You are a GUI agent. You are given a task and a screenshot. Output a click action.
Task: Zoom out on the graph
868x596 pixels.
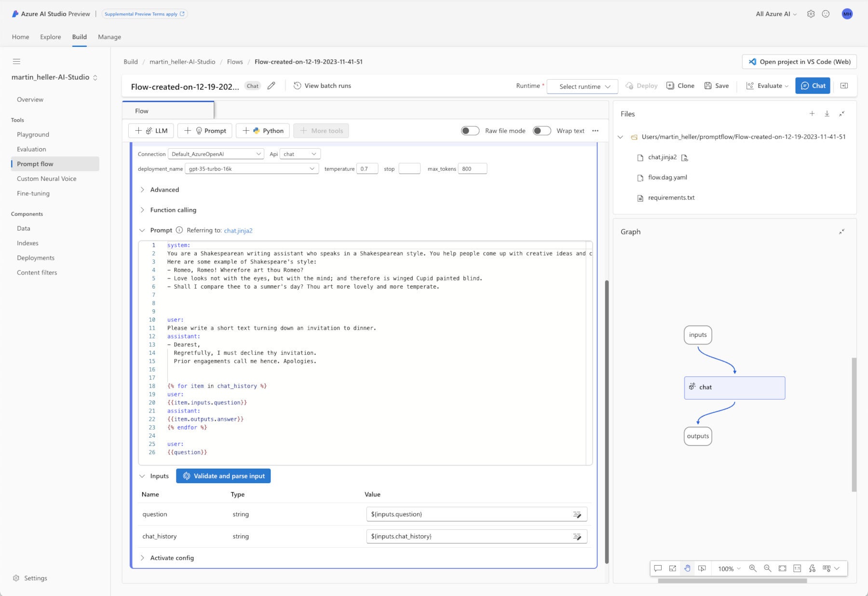pos(768,568)
